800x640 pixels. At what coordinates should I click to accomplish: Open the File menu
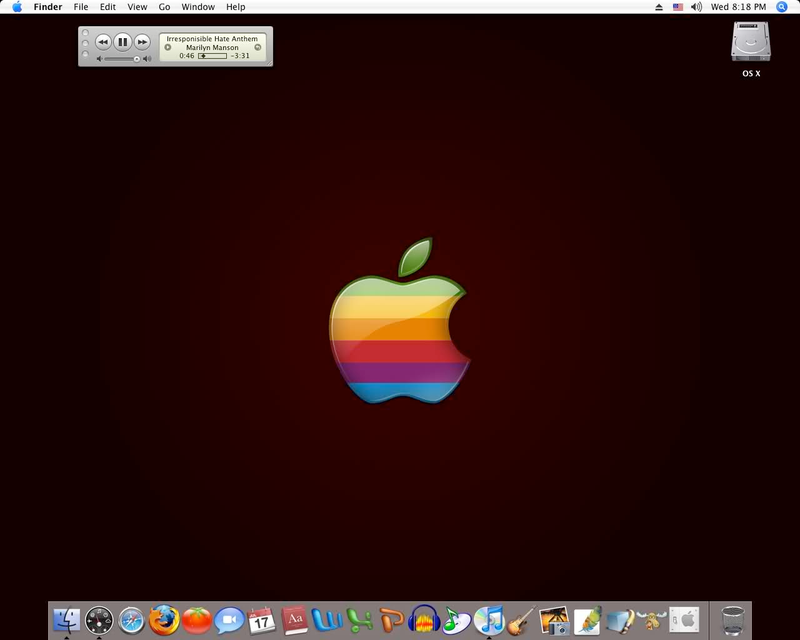click(81, 7)
